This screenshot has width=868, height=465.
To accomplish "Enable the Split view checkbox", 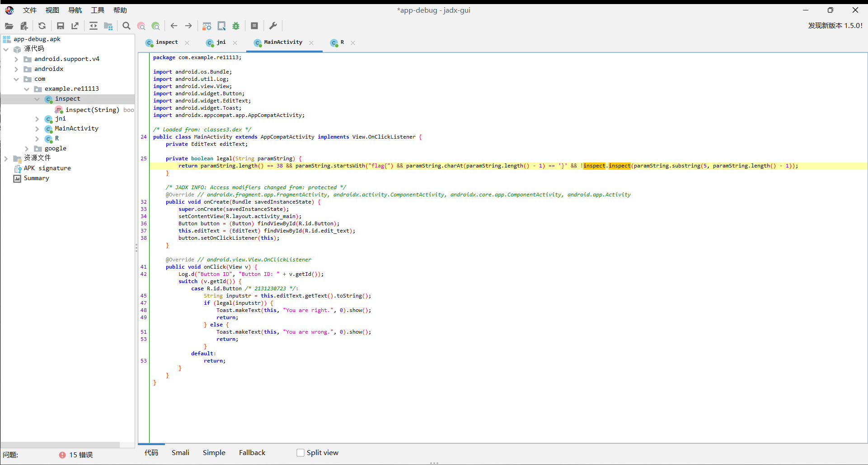I will 300,453.
